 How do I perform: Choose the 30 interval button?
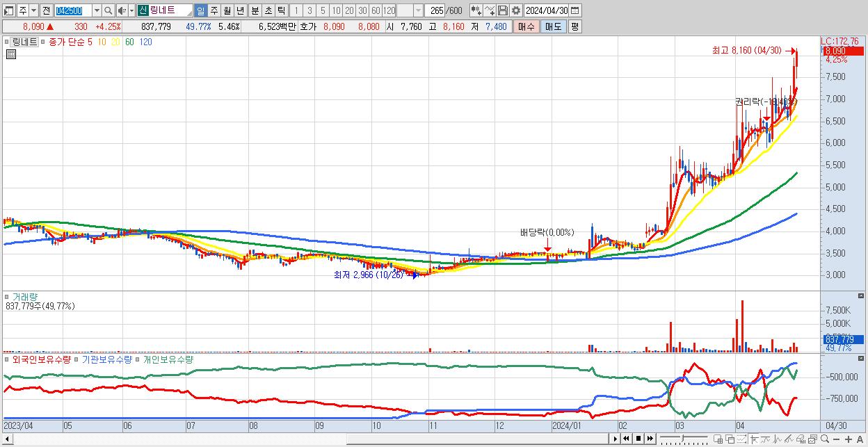[362, 10]
